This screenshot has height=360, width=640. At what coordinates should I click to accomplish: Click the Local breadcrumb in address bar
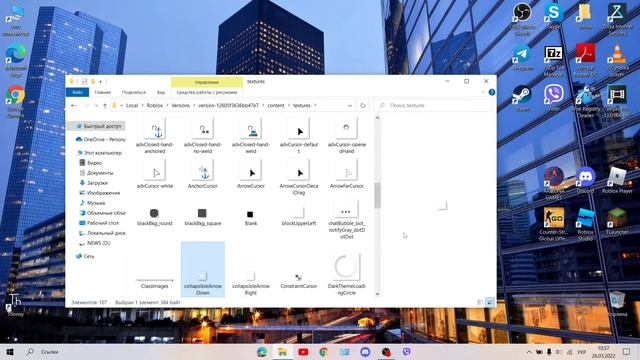tap(132, 105)
